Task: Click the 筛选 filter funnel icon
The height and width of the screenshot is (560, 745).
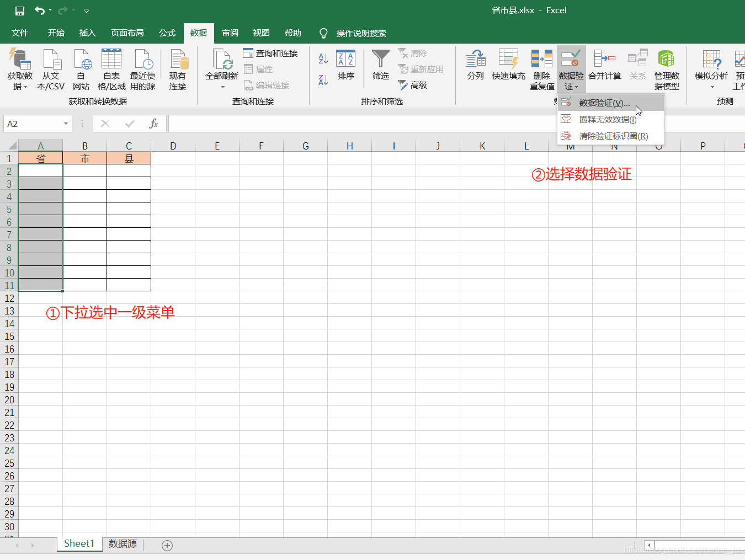Action: 381,65
